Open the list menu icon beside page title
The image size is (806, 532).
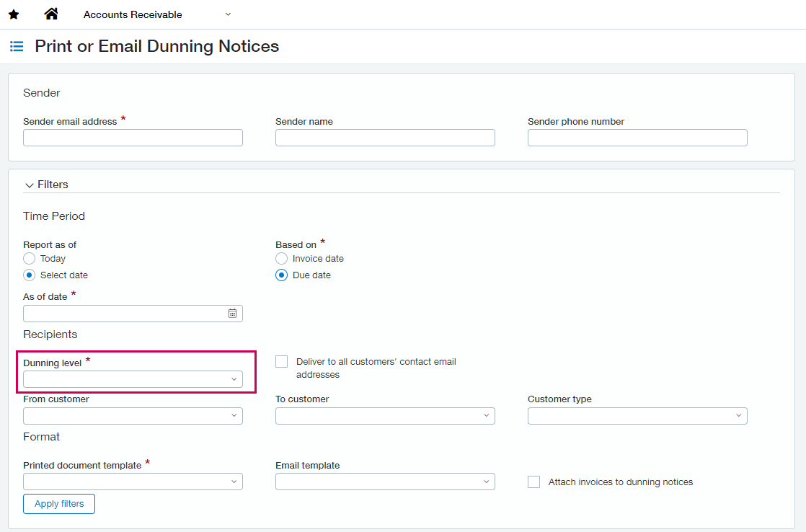(x=17, y=47)
